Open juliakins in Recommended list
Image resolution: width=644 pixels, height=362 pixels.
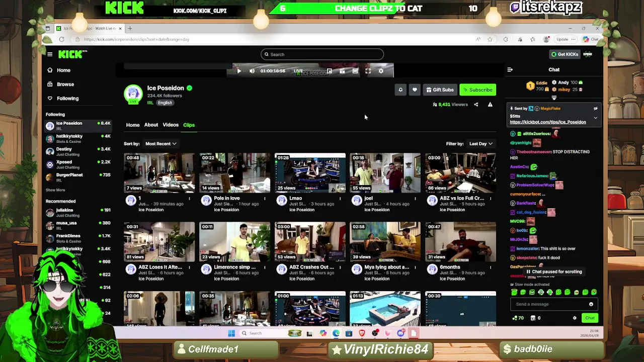(x=78, y=212)
